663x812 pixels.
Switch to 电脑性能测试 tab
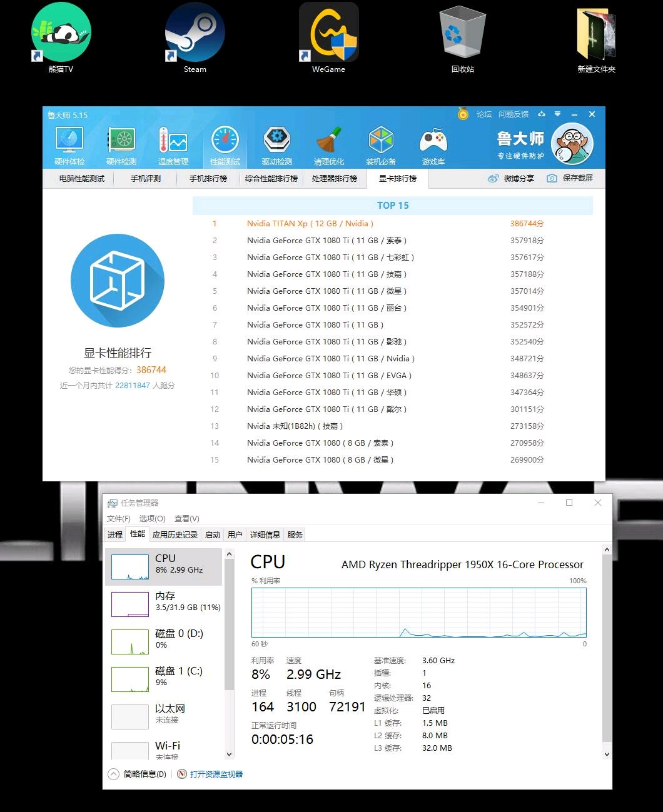[82, 179]
